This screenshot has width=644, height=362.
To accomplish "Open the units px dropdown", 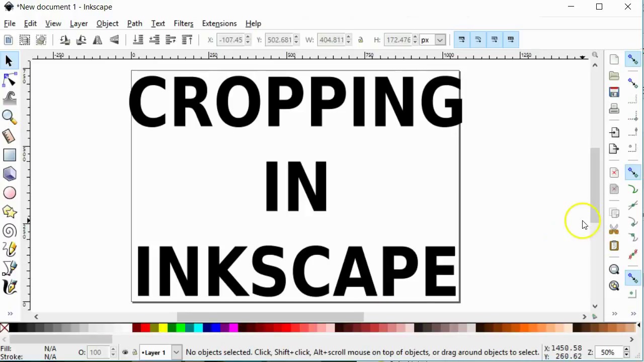I will [x=433, y=40].
